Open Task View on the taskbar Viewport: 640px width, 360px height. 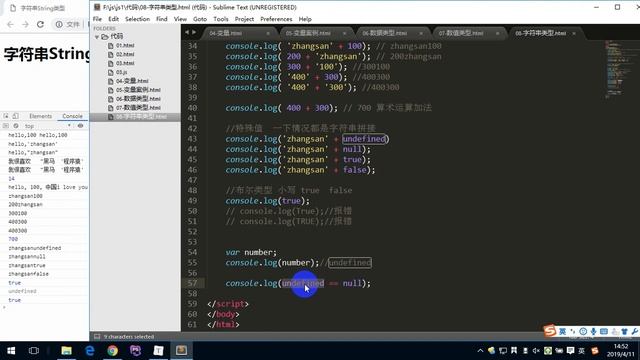33,351
